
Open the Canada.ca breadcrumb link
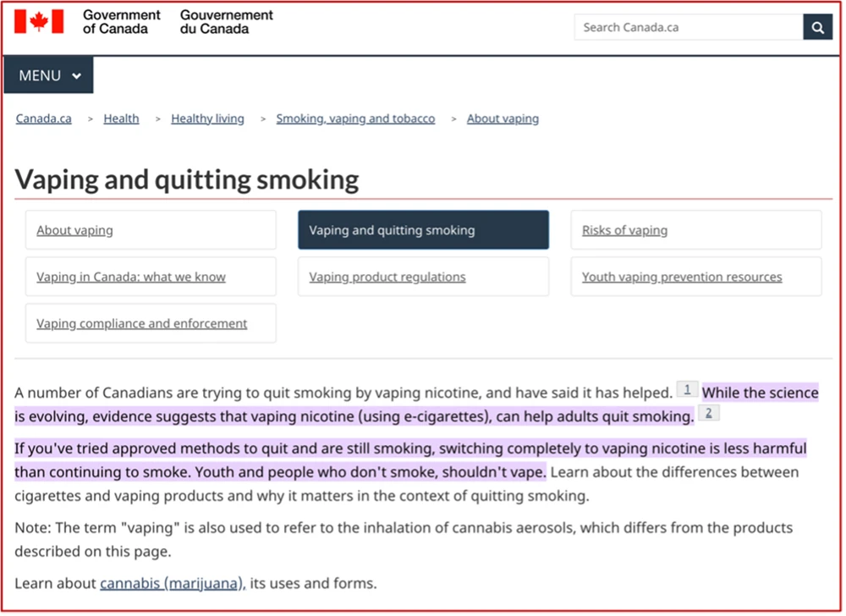coord(44,118)
